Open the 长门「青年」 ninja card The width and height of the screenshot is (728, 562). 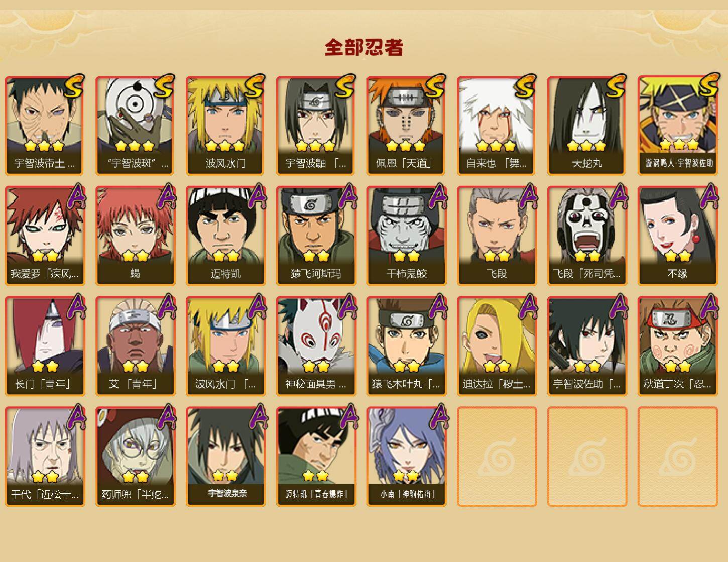pyautogui.click(x=45, y=346)
